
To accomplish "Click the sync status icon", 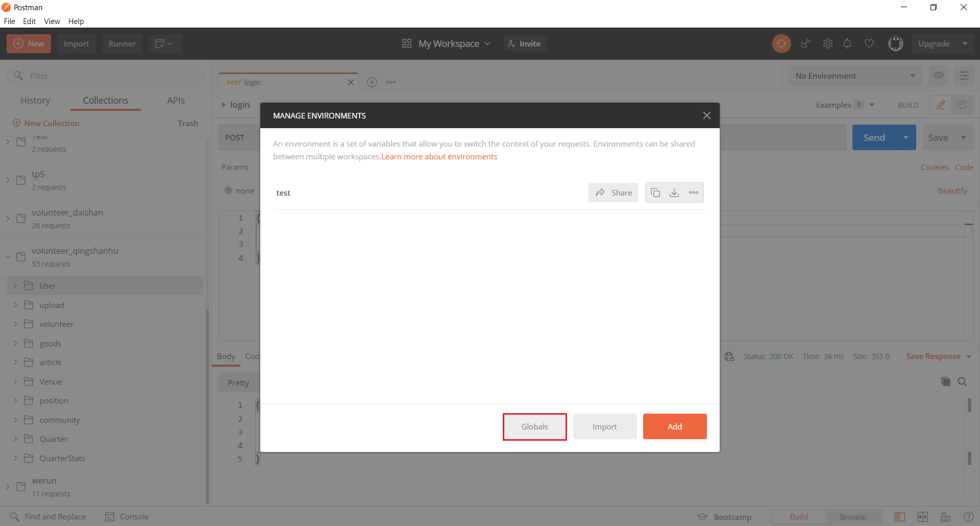I will click(x=781, y=44).
